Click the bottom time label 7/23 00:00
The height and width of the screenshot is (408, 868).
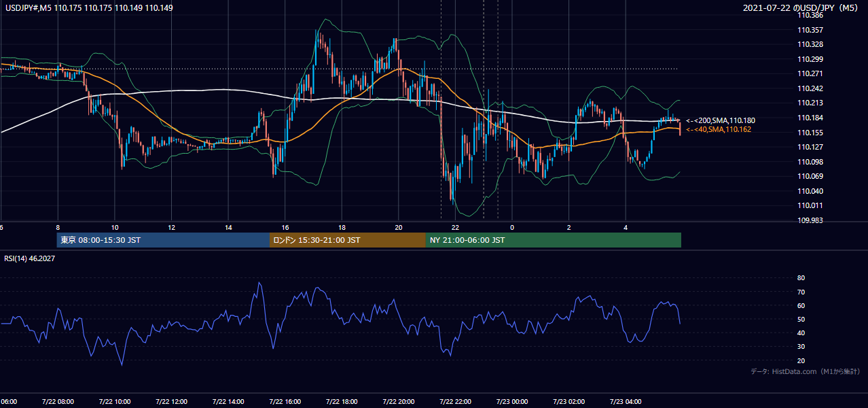pyautogui.click(x=512, y=401)
